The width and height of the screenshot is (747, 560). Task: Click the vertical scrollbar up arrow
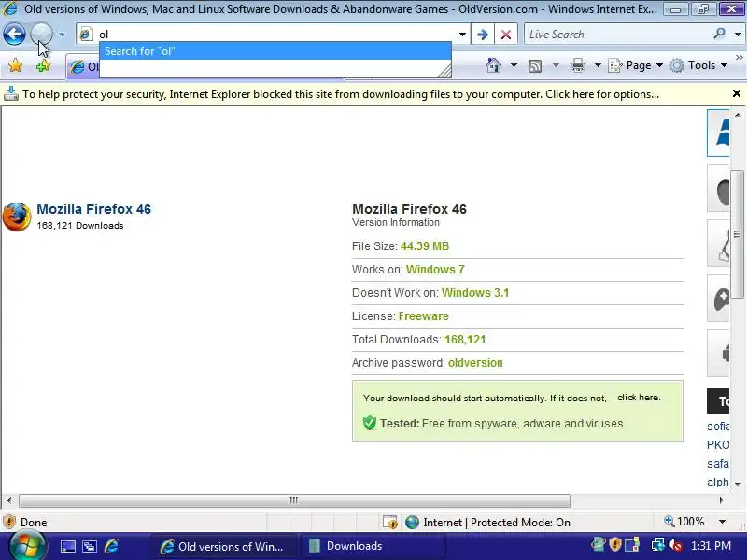pyautogui.click(x=738, y=115)
